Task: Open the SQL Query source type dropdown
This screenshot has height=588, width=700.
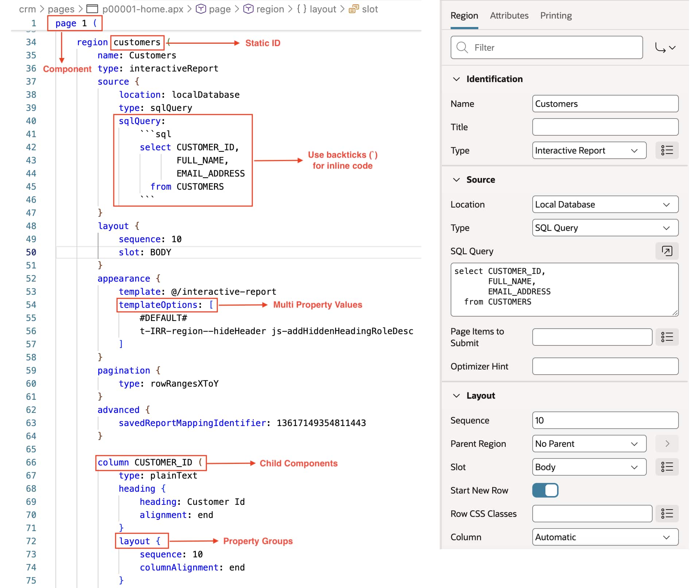Action: tap(605, 228)
